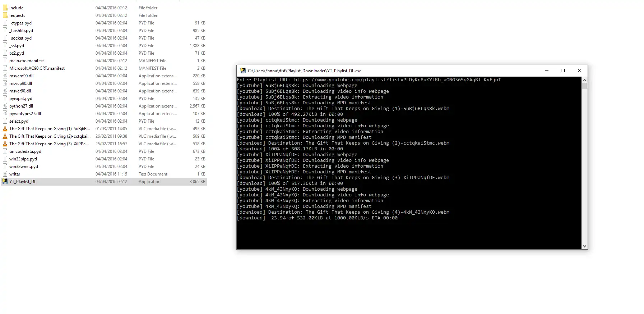This screenshot has width=644, height=314.
Task: Select the Include folder icon
Action: (x=5, y=8)
